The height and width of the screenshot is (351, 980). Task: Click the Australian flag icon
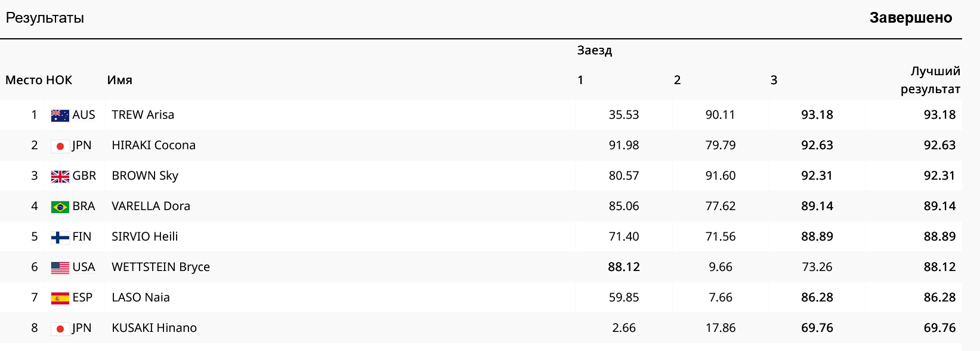tap(60, 115)
